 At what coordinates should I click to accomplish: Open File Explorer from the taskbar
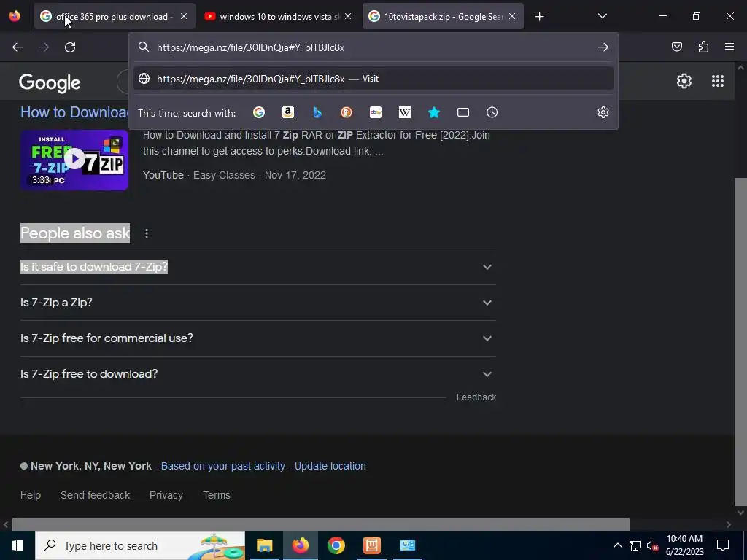point(264,545)
